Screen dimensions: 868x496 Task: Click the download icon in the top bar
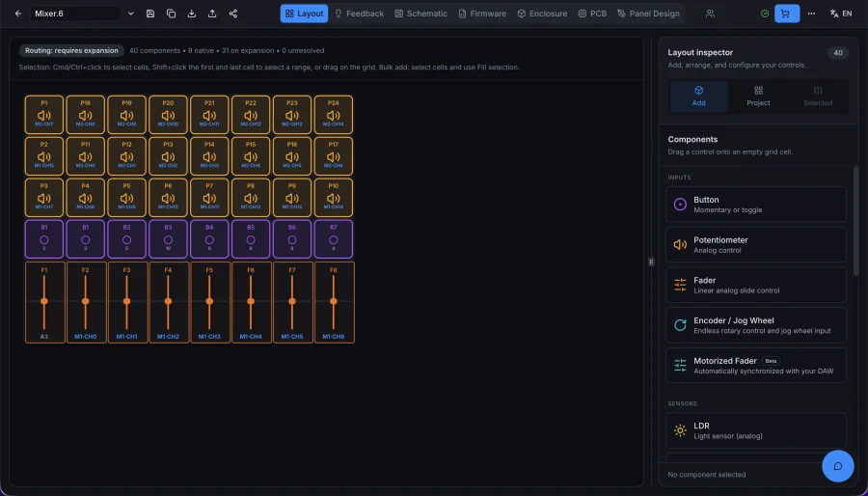[x=192, y=14]
